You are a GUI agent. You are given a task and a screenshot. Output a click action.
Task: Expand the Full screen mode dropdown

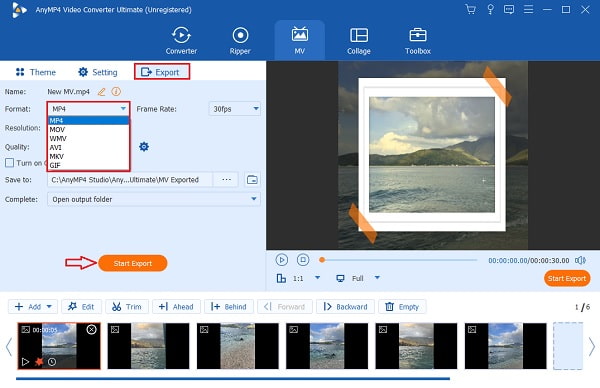tap(377, 278)
